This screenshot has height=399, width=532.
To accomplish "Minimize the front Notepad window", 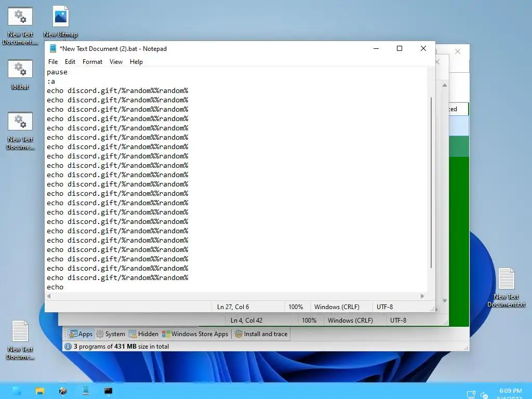I will click(376, 48).
